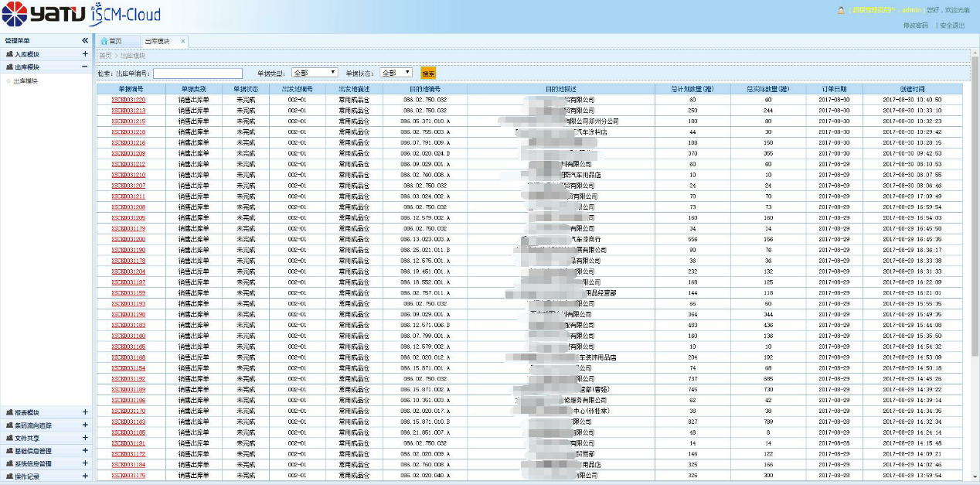
Task: Click the YATU logo icon
Action: 14,13
